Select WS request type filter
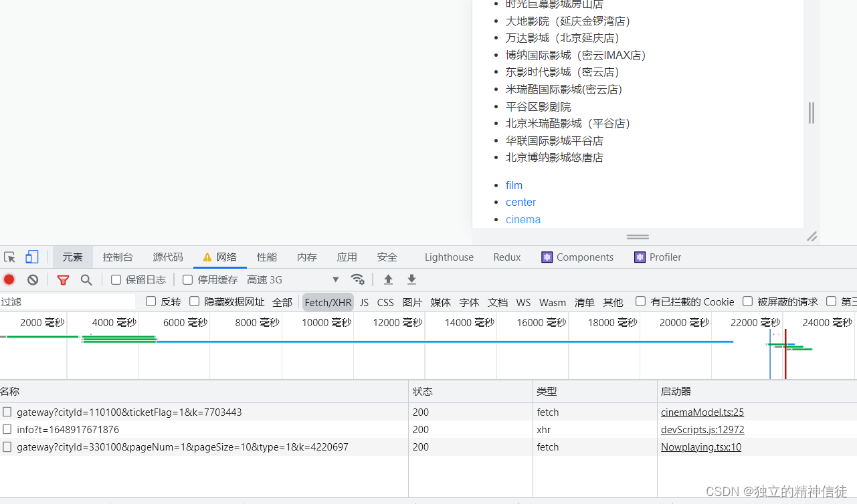Screen dimensions: 857x504 click(x=523, y=302)
